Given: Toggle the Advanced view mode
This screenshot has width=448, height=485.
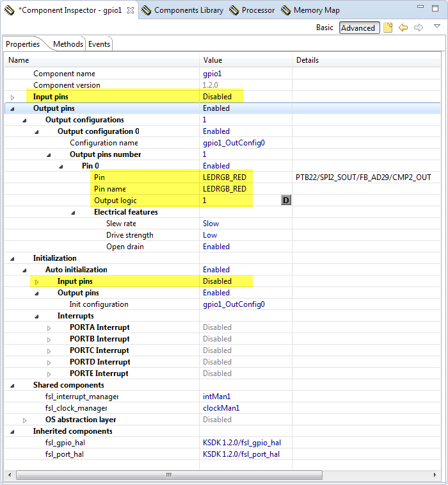Looking at the screenshot, I should tap(358, 28).
